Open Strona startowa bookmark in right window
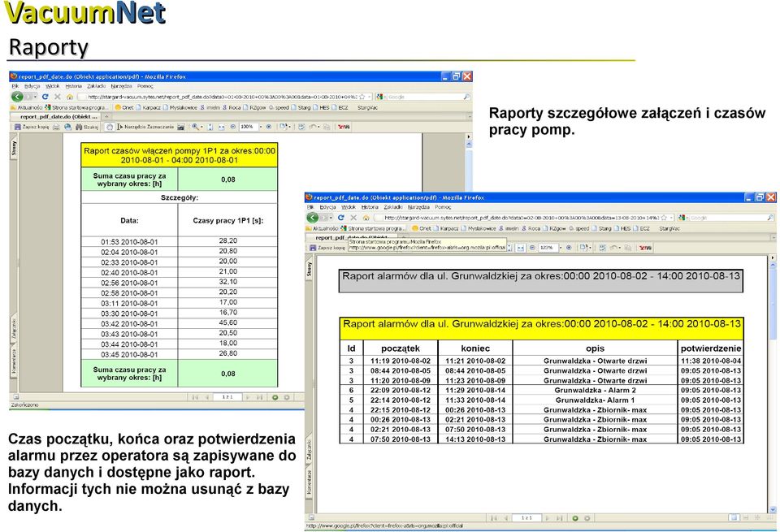 tap(374, 228)
